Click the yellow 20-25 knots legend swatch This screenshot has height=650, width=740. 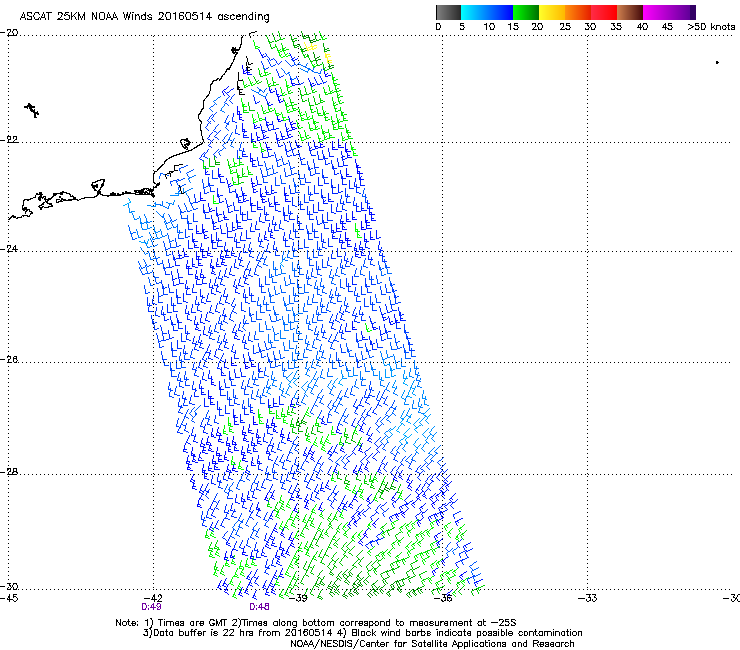[x=552, y=12]
